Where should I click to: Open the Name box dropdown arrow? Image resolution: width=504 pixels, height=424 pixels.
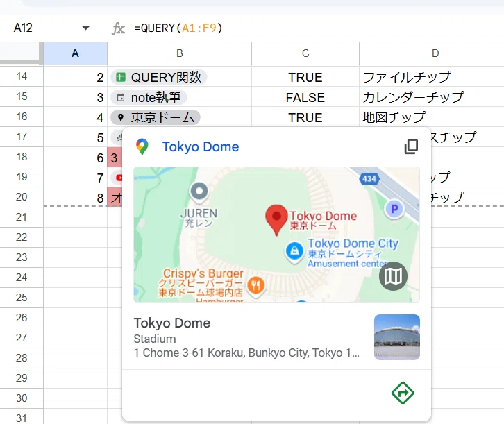click(86, 28)
